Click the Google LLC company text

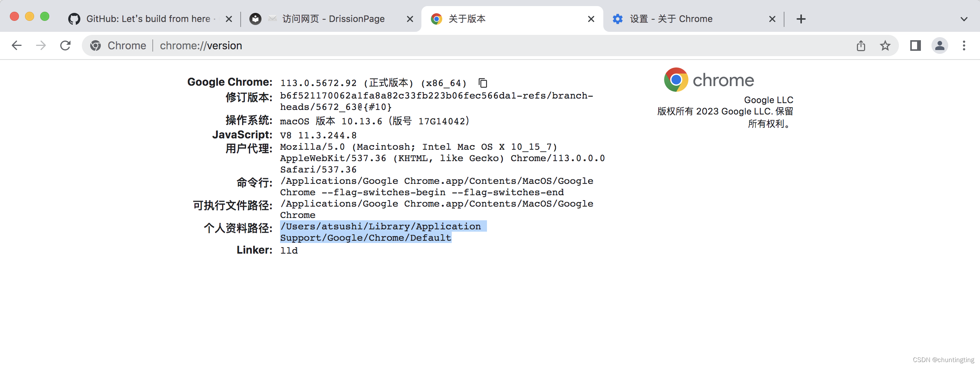769,100
